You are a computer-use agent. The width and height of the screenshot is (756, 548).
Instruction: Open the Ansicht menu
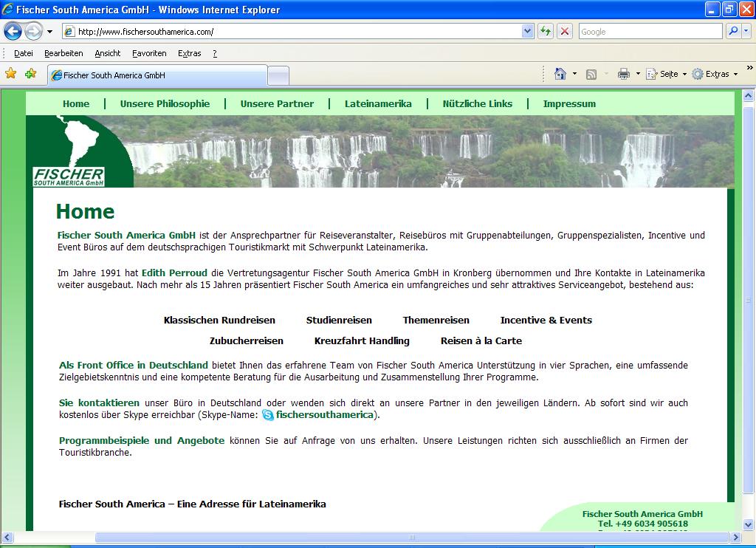(x=108, y=54)
